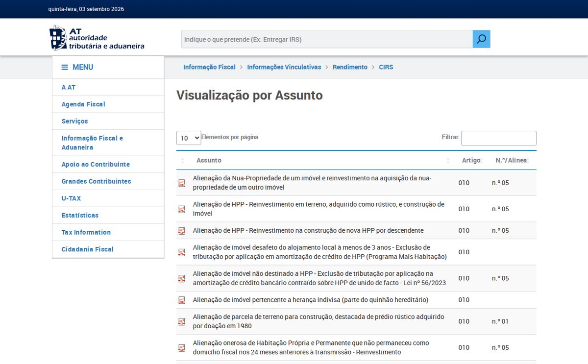Go to 'Informação Fiscal' breadcrumb link
Screen dimensions: 588x364
click(209, 67)
